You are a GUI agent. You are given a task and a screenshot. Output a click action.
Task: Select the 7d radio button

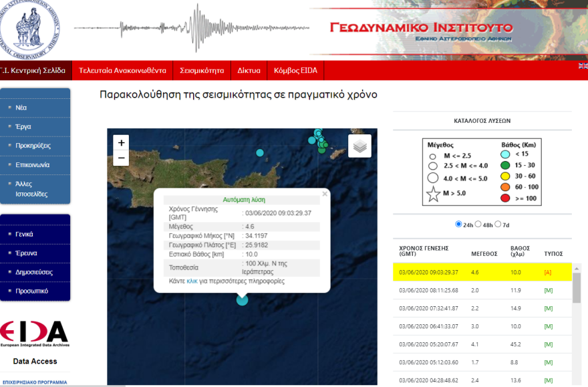click(x=499, y=224)
